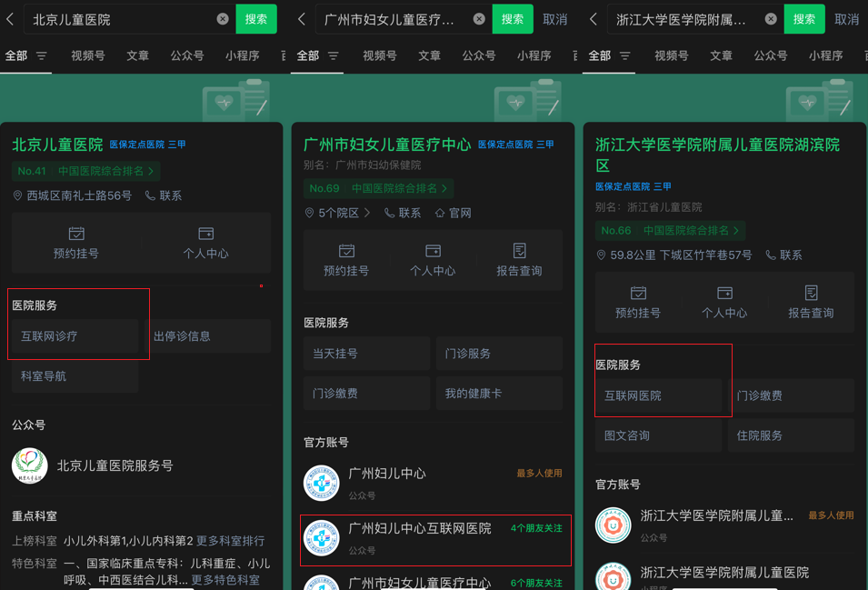Open 报告查询 for Zhejiang children's hospital
The height and width of the screenshot is (590, 868).
811,302
